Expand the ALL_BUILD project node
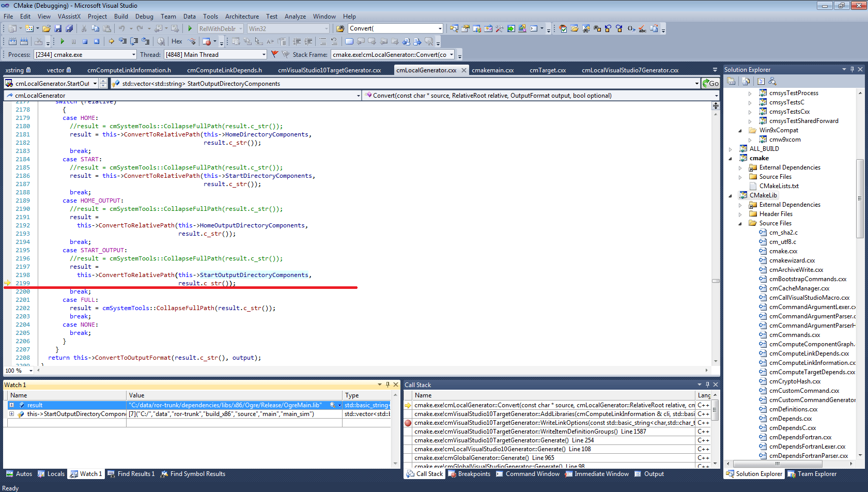 730,149
